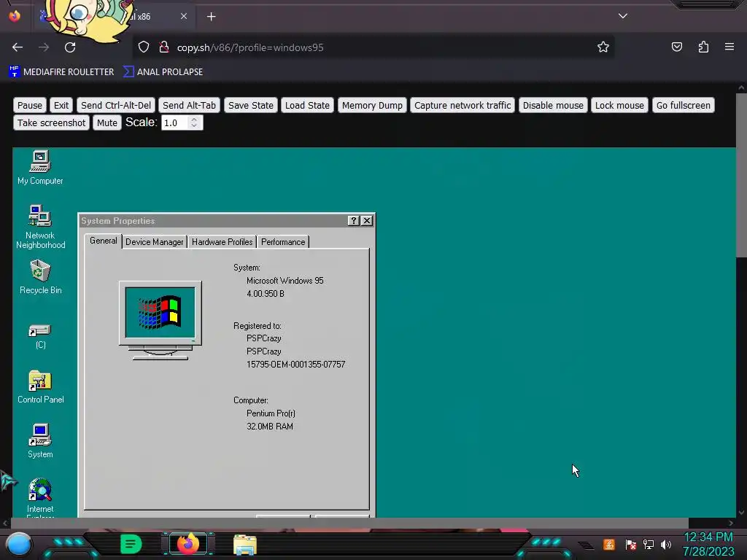747x560 pixels.
Task: Click the Firefox taskbar icon
Action: 187,544
